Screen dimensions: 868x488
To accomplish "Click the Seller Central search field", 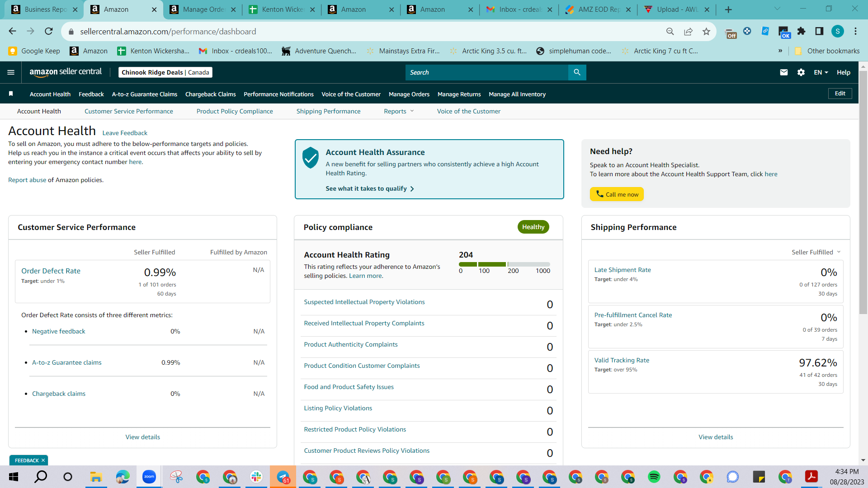I will (x=486, y=72).
